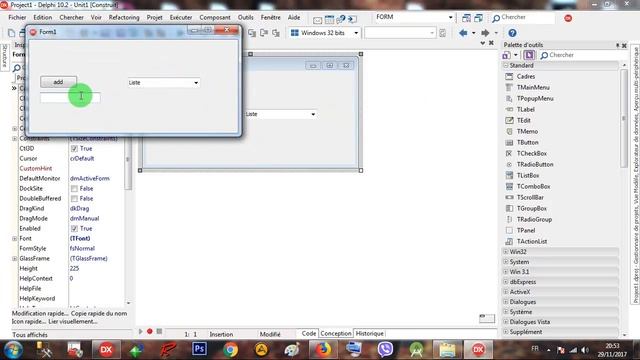Click the Windows Start orb
The image size is (640, 360).
point(13,350)
